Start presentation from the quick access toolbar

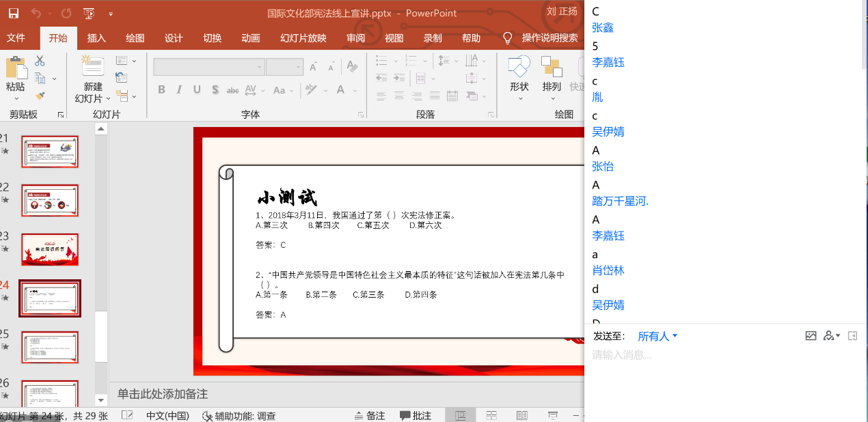88,13
